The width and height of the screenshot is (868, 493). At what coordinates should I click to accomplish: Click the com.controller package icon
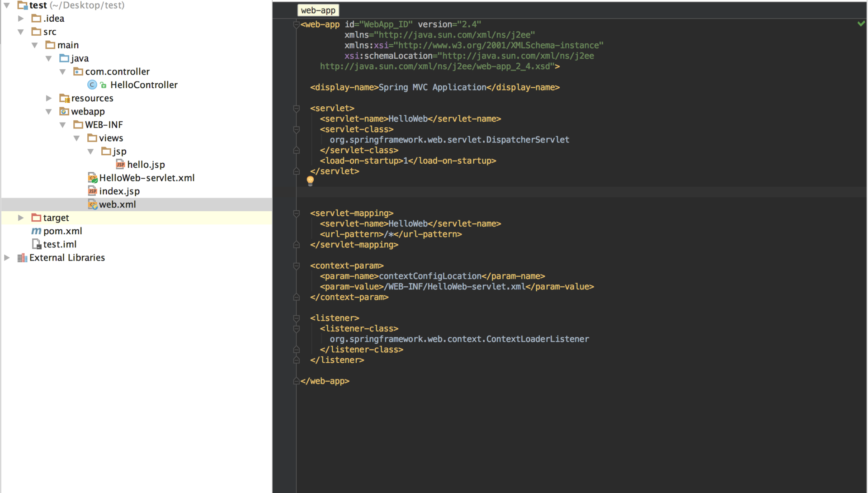(x=78, y=71)
